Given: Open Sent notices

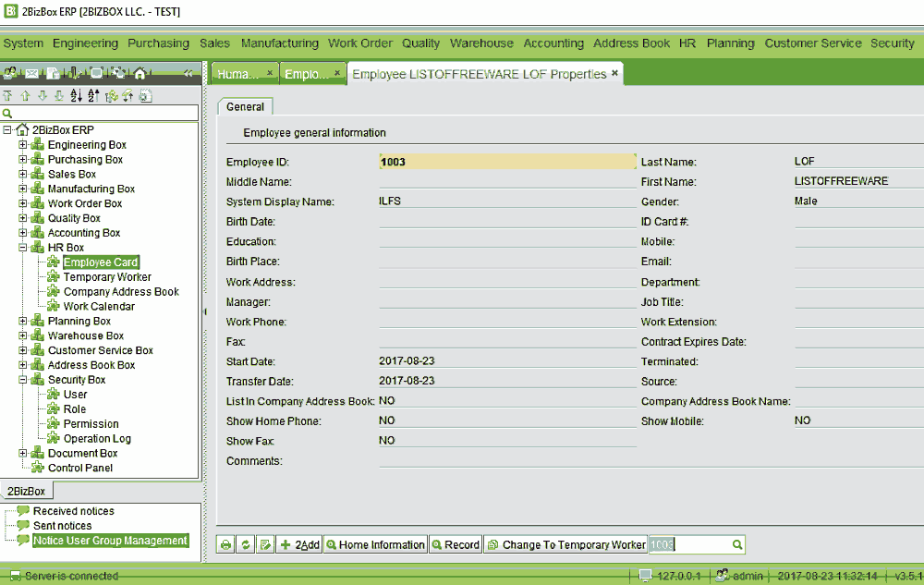Looking at the screenshot, I should 63,526.
